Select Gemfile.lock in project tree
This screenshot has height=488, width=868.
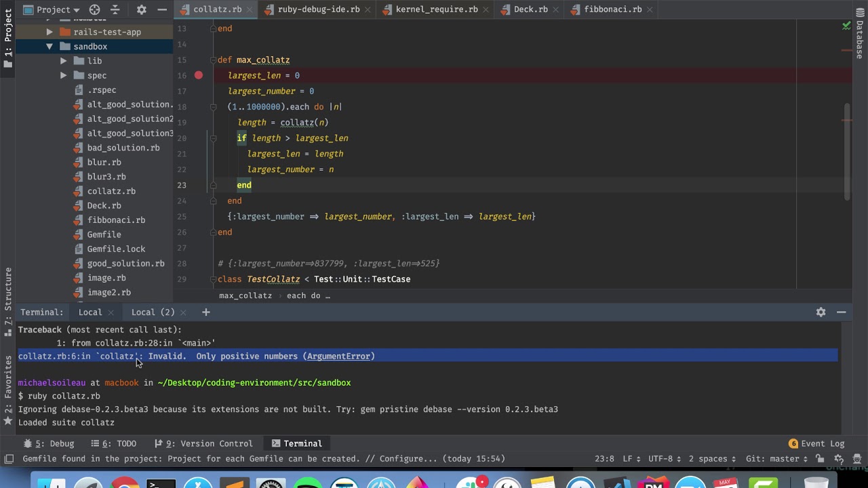pyautogui.click(x=116, y=249)
